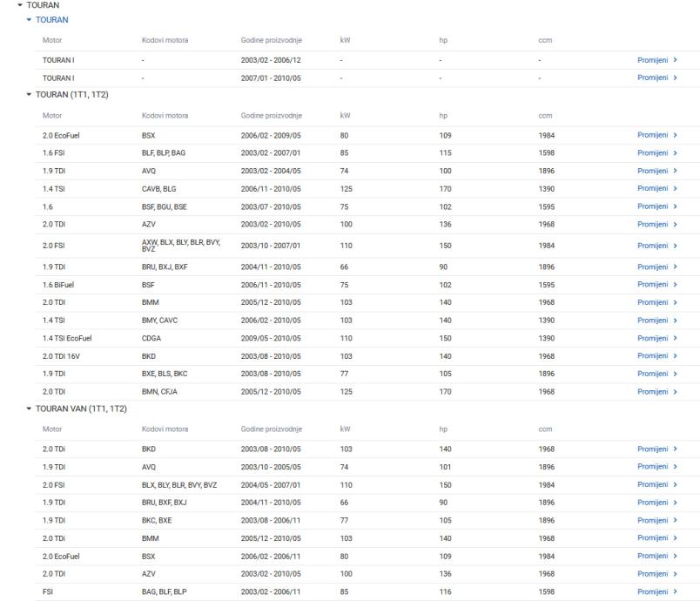The height and width of the screenshot is (601, 700).
Task: Select the TOURAN VAN (1T1, 1T2) heading text
Action: [81, 409]
